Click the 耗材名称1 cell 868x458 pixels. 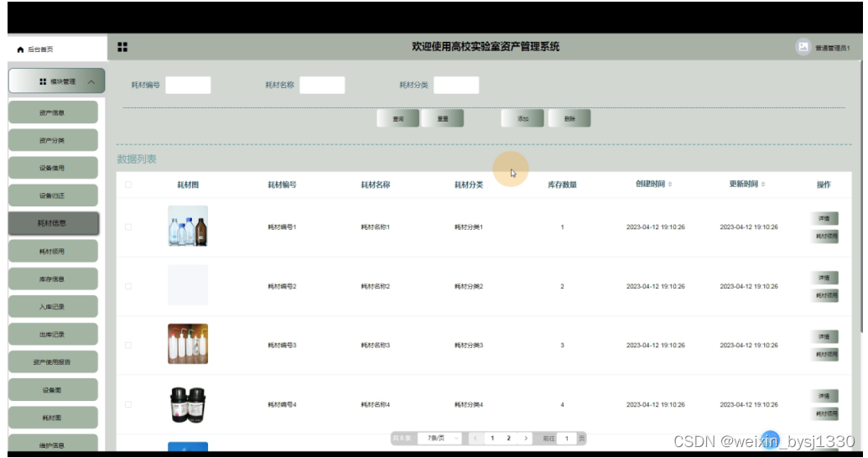(376, 227)
